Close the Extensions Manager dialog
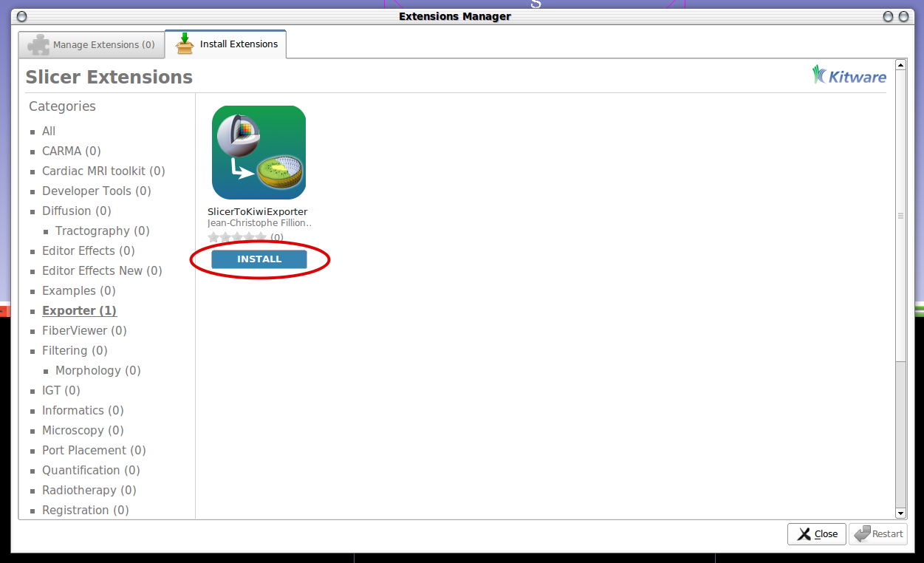924x563 pixels. (816, 533)
